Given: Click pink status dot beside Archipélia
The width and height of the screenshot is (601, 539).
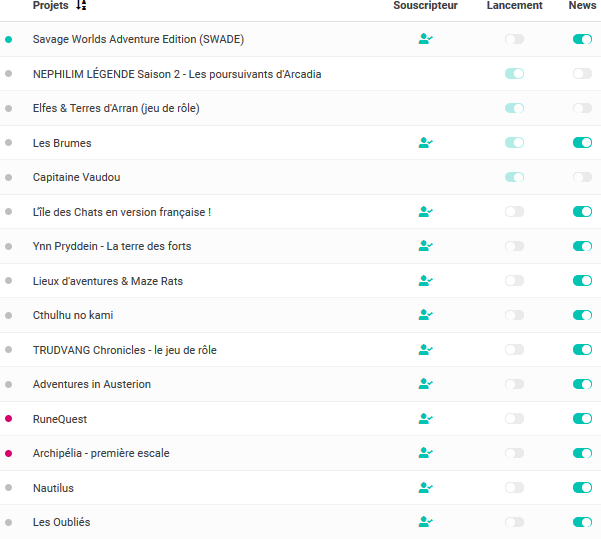Looking at the screenshot, I should tap(9, 453).
